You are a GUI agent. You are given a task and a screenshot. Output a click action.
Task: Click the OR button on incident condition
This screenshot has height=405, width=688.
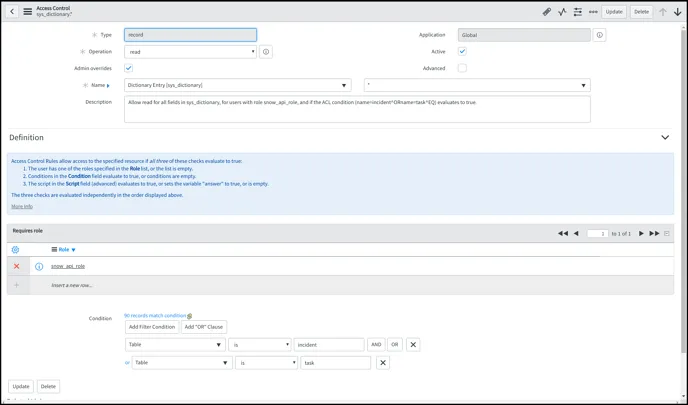[394, 345]
